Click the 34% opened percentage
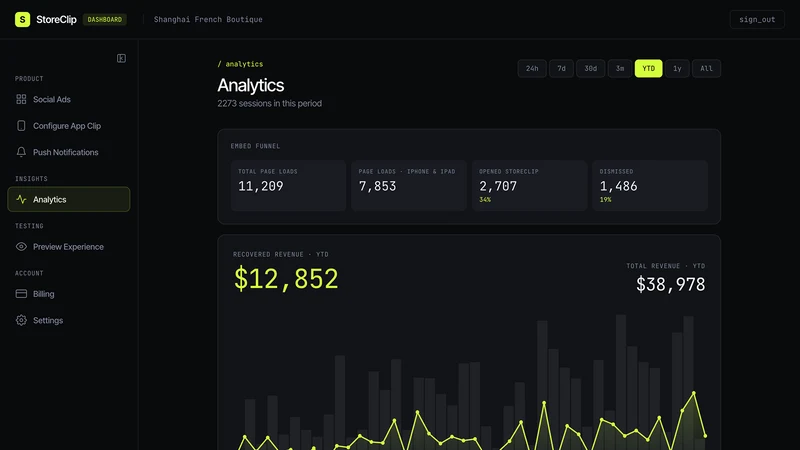 485,199
